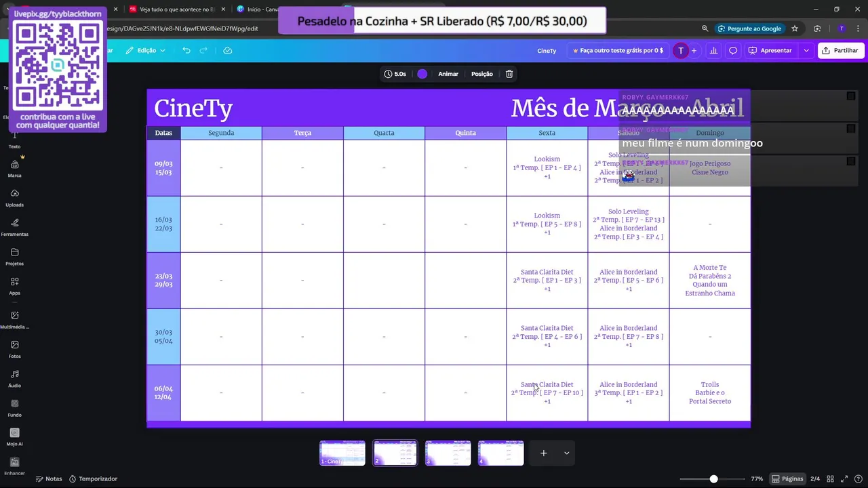Select the Sexta column header
Image resolution: width=868 pixels, height=488 pixels.
pyautogui.click(x=547, y=133)
